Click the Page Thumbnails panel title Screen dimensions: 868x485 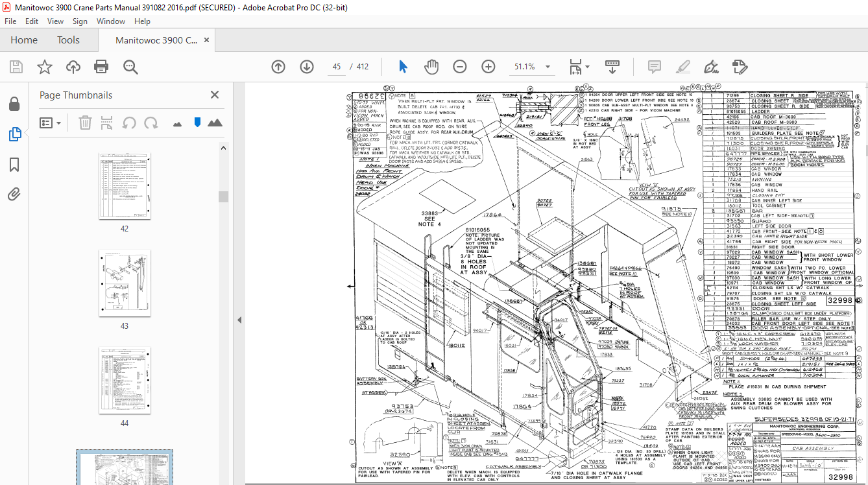click(x=76, y=95)
